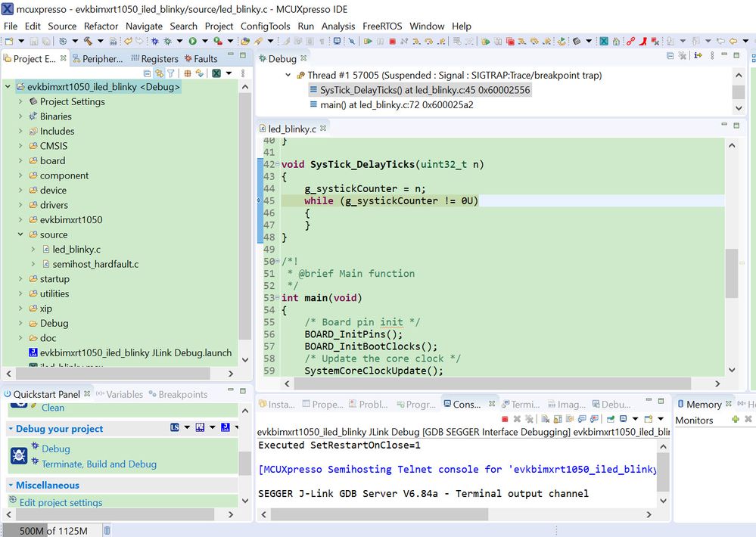Collapse the Debug your project section
This screenshot has height=537, width=756.
(11, 429)
